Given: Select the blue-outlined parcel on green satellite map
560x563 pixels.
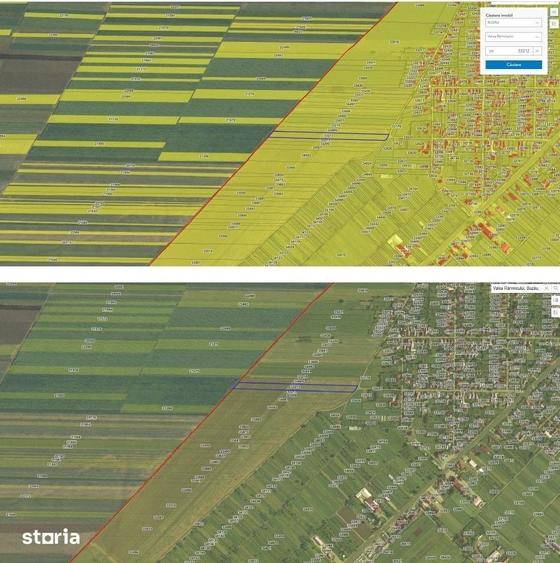Looking at the screenshot, I should coord(295,387).
